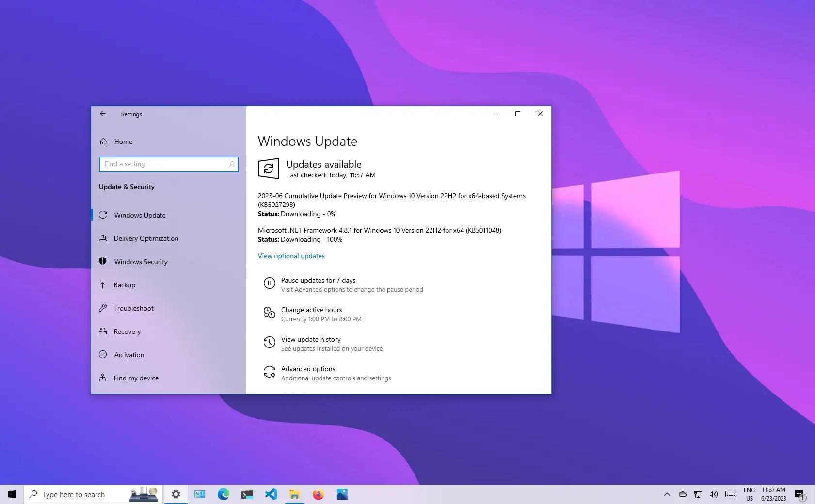Click the Update & Security heading

(127, 187)
